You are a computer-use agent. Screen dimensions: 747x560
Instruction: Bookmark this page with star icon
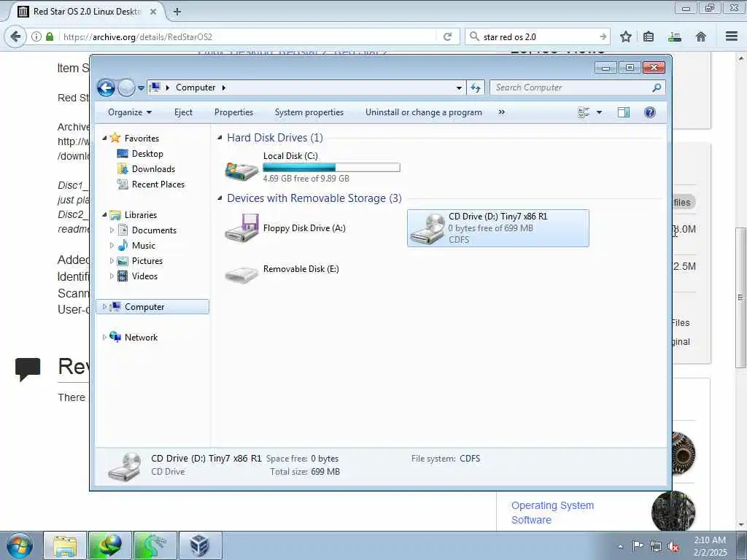625,36
